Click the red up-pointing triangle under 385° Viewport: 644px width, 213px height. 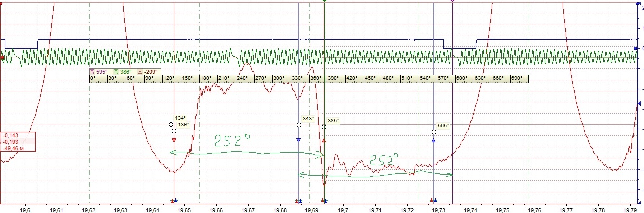pos(324,141)
